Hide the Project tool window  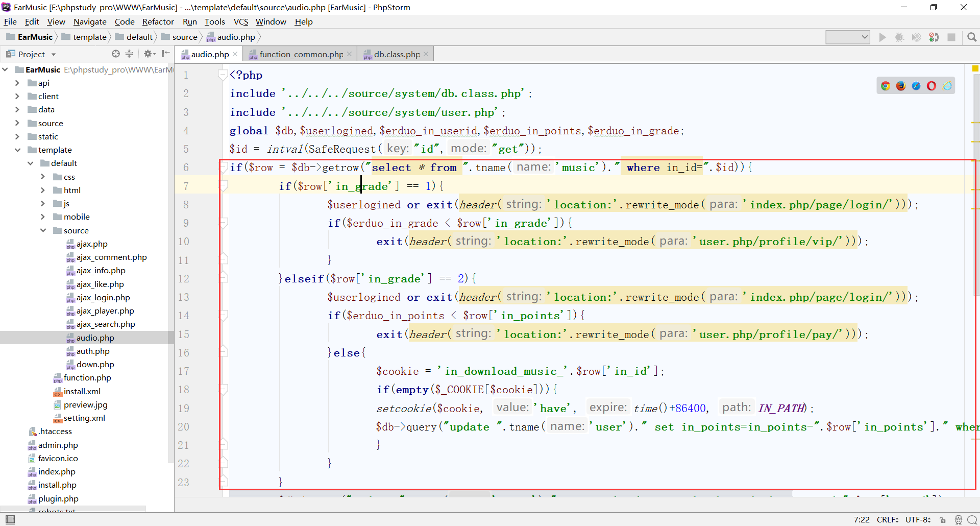[x=165, y=54]
